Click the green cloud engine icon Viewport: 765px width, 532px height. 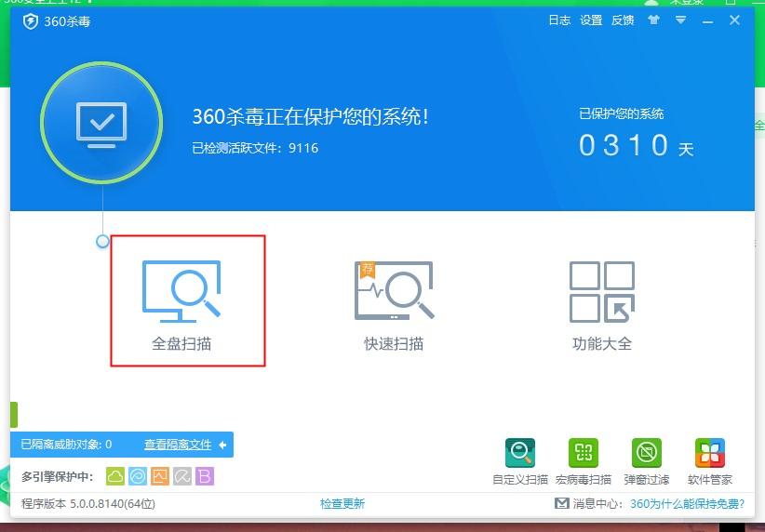(115, 476)
